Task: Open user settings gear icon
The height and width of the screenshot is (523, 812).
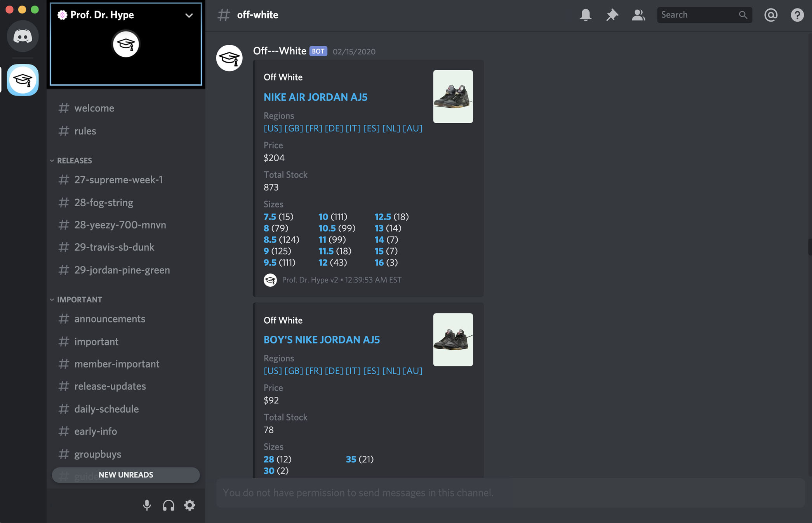Action: coord(190,505)
